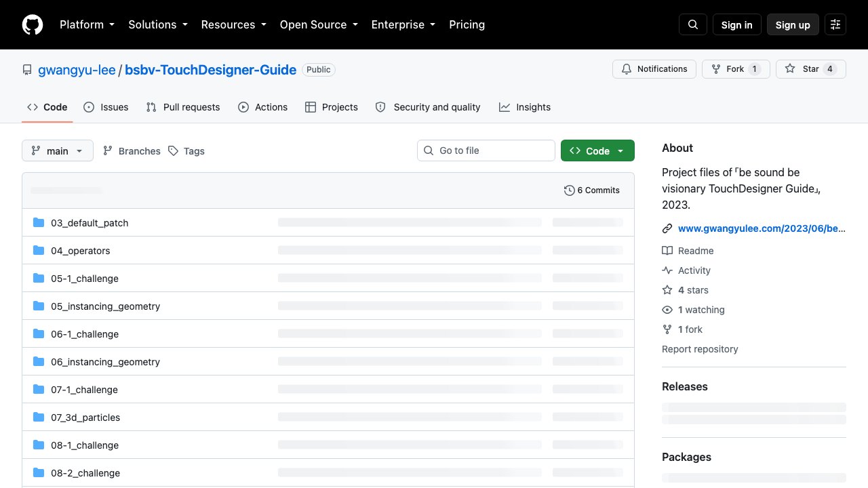
Task: Click the Sign in button
Action: (737, 24)
